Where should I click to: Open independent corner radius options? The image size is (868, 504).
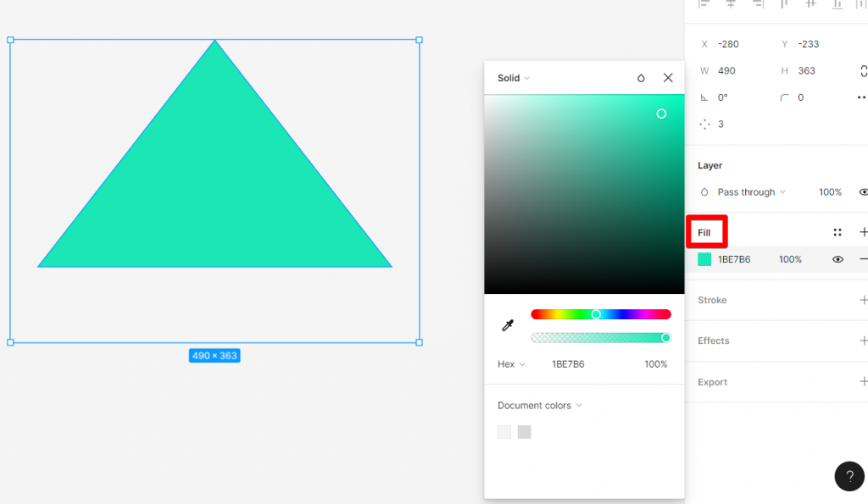coord(860,97)
